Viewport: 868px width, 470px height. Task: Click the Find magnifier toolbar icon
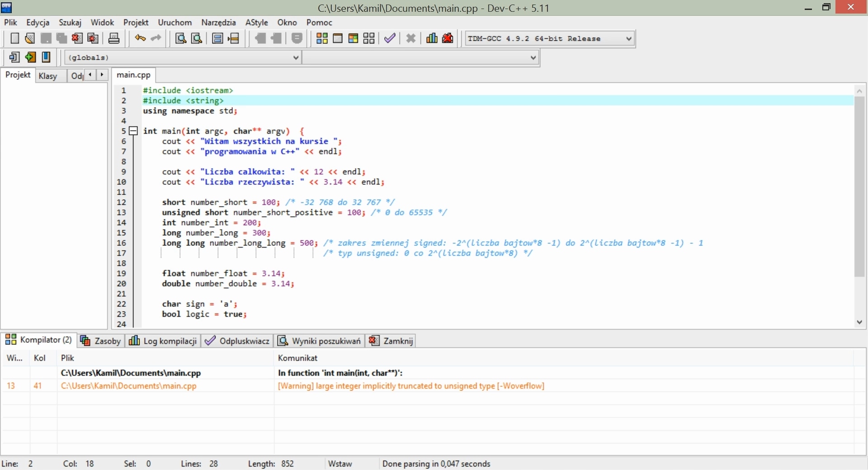181,38
